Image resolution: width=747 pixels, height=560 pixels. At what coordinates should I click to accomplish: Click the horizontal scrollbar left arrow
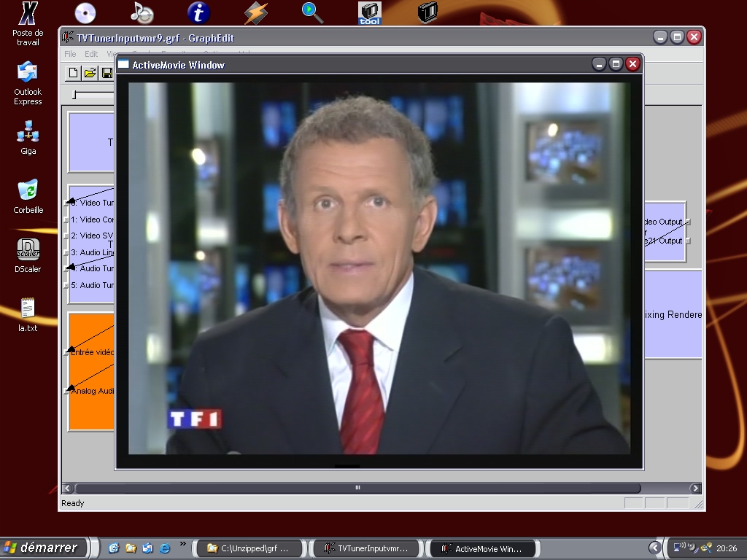click(x=67, y=488)
